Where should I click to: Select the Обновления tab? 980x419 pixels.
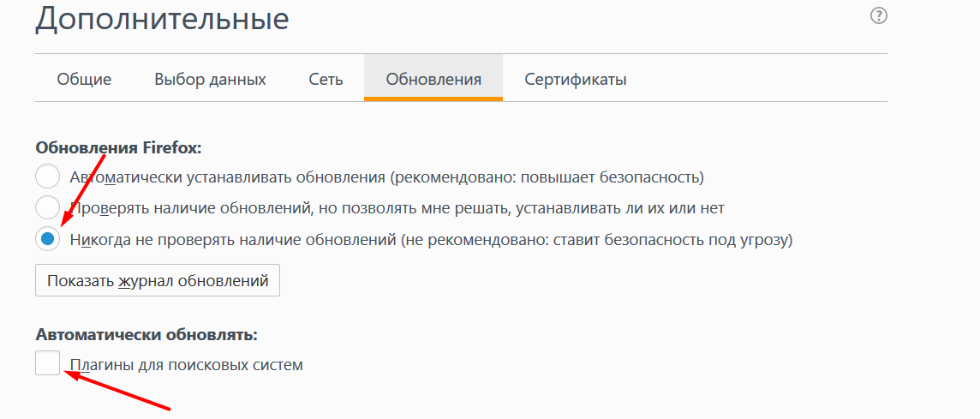tap(433, 80)
